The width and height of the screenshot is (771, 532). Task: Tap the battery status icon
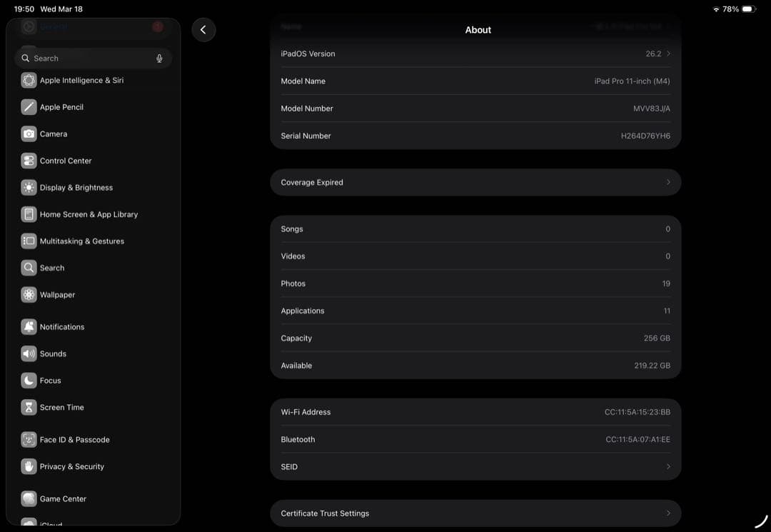pyautogui.click(x=748, y=9)
